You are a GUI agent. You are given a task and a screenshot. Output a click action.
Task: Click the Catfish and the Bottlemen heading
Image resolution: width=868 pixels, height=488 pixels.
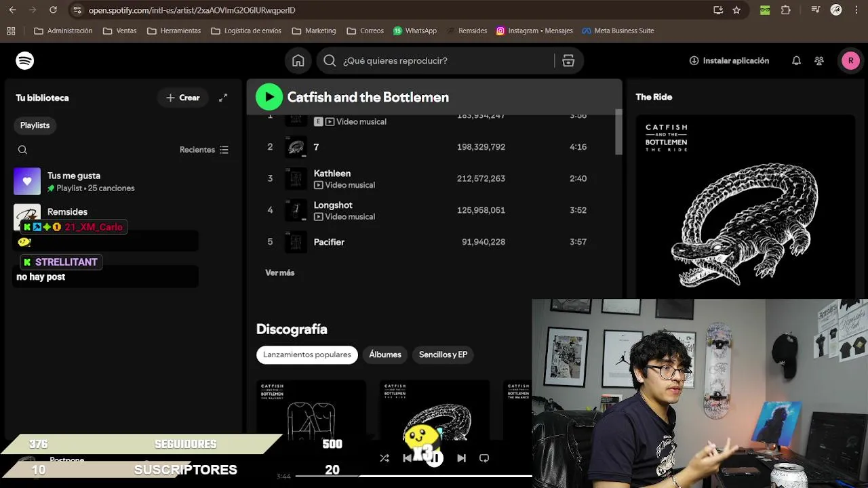point(368,97)
